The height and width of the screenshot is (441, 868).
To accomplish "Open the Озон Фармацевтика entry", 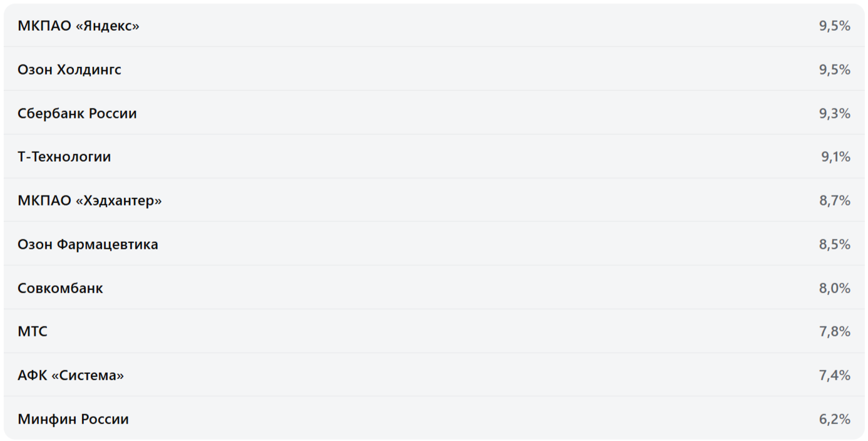I will [88, 244].
